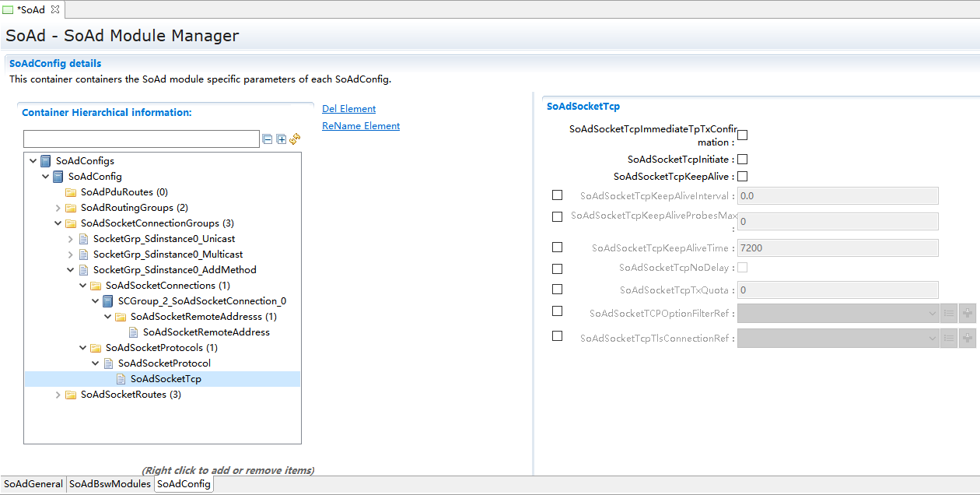Click the collapse all tree icon
Screen dimensions: 980x495
[268, 139]
